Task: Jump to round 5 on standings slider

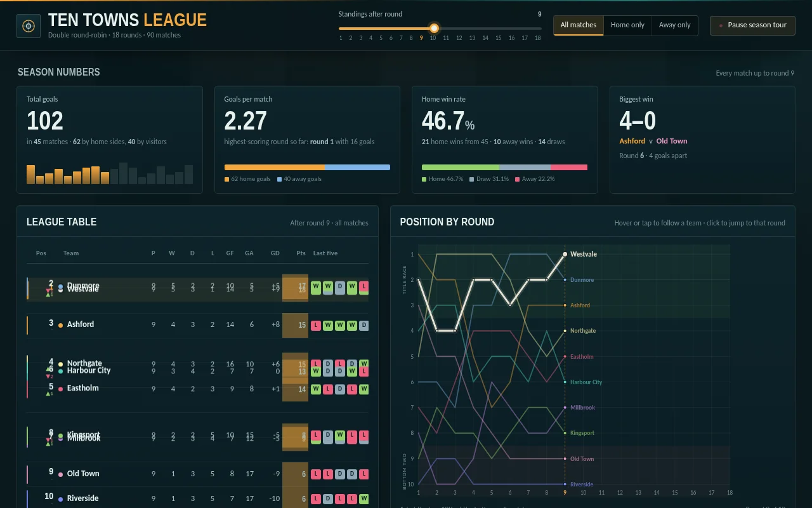Action: [x=381, y=38]
